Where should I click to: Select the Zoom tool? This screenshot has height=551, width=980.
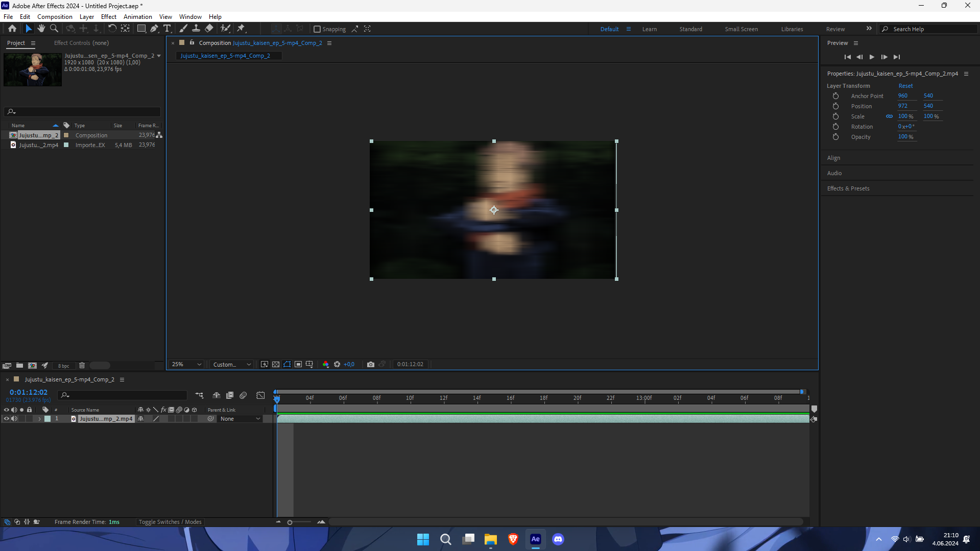pyautogui.click(x=54, y=29)
